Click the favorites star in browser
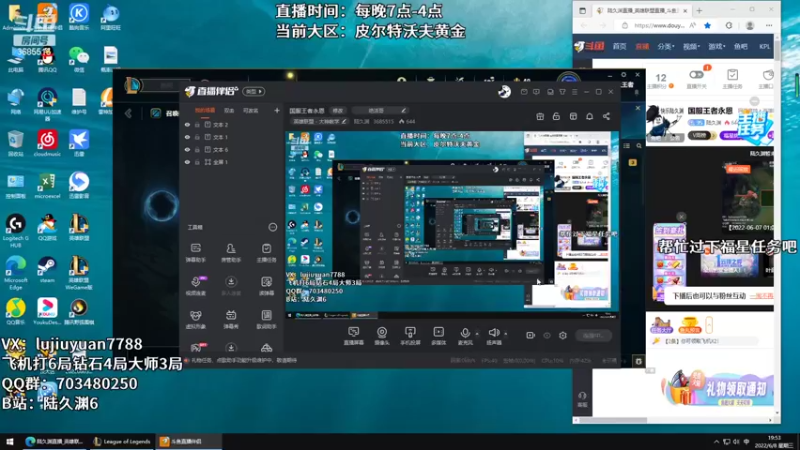 pos(708,25)
